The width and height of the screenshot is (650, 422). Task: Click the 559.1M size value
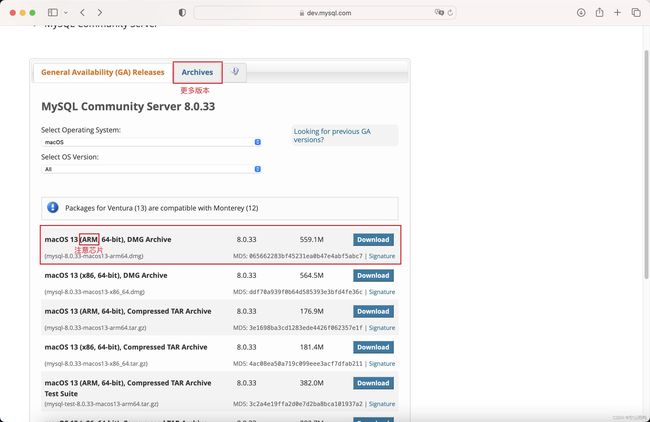click(312, 240)
